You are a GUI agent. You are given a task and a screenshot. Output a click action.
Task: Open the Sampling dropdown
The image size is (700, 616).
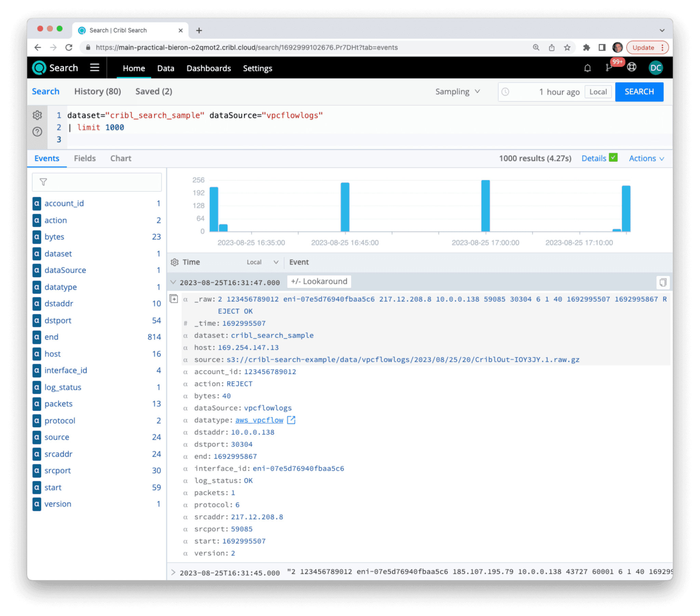(x=458, y=92)
